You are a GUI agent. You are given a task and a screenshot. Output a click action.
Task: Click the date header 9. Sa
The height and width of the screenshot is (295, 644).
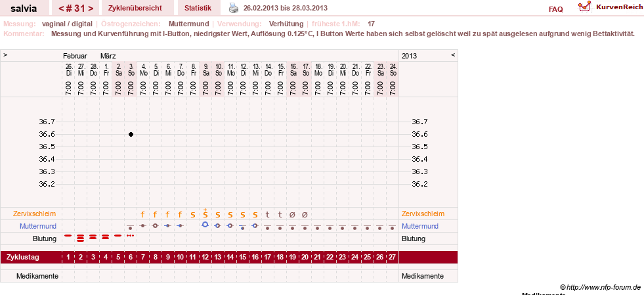pos(205,70)
